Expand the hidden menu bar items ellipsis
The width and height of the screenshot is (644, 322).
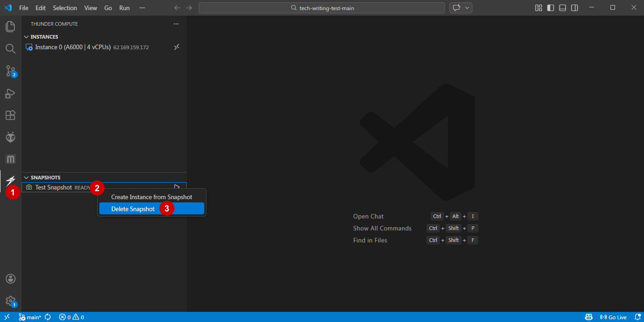pos(142,8)
